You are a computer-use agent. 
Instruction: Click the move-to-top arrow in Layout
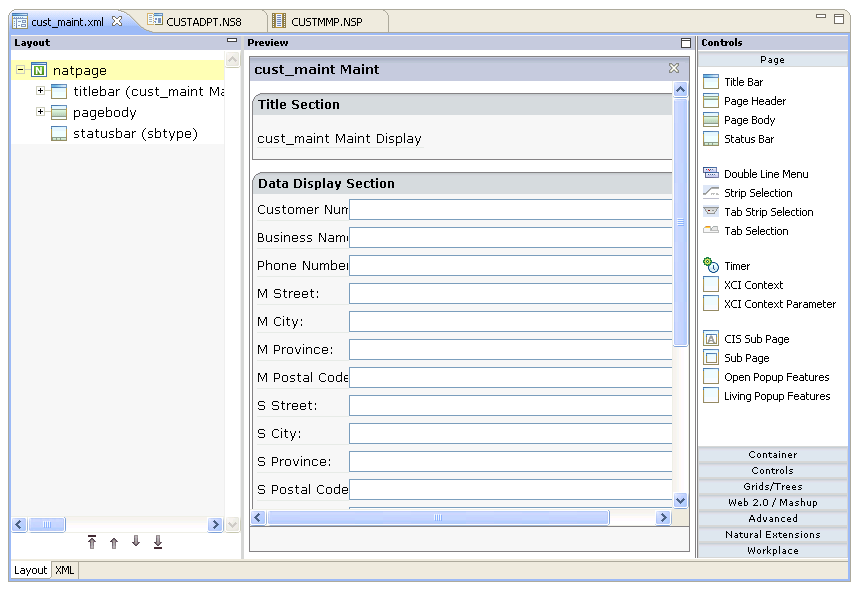tap(92, 543)
